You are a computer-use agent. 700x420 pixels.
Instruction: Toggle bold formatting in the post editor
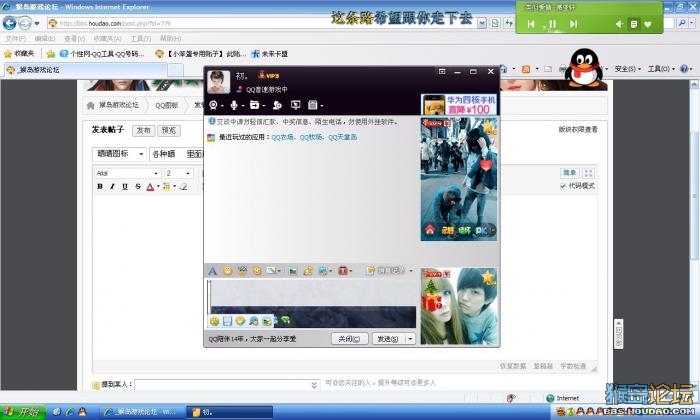coord(100,187)
